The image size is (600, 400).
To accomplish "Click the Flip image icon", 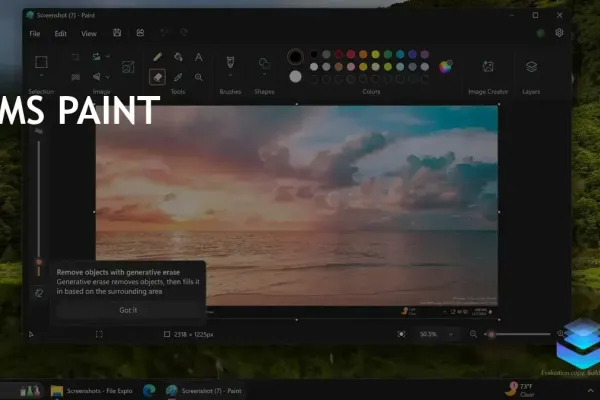I will click(96, 77).
